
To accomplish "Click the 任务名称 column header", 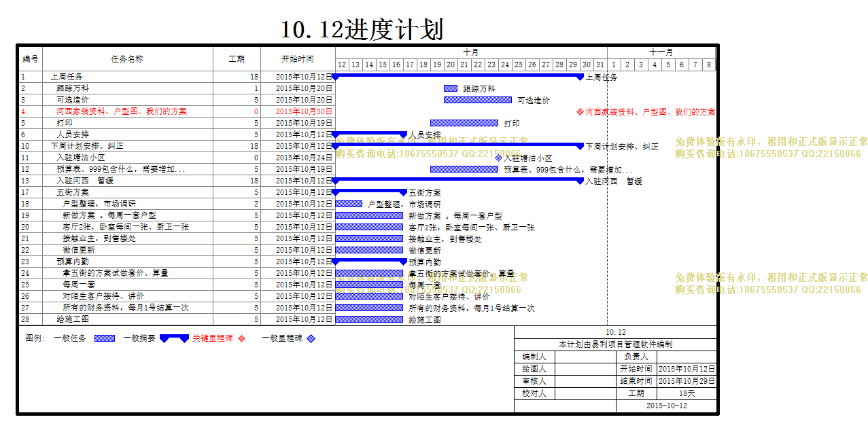I will [127, 59].
